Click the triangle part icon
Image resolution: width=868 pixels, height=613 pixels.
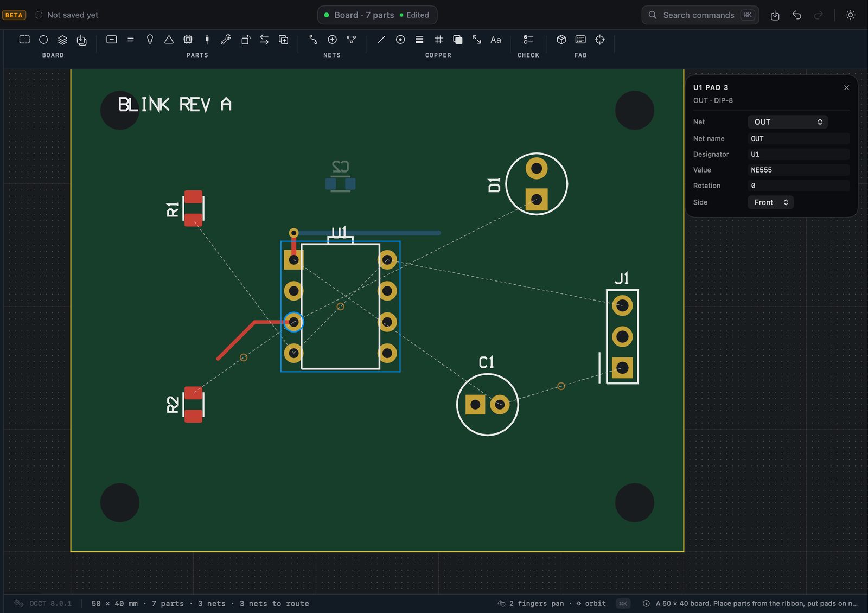point(169,40)
